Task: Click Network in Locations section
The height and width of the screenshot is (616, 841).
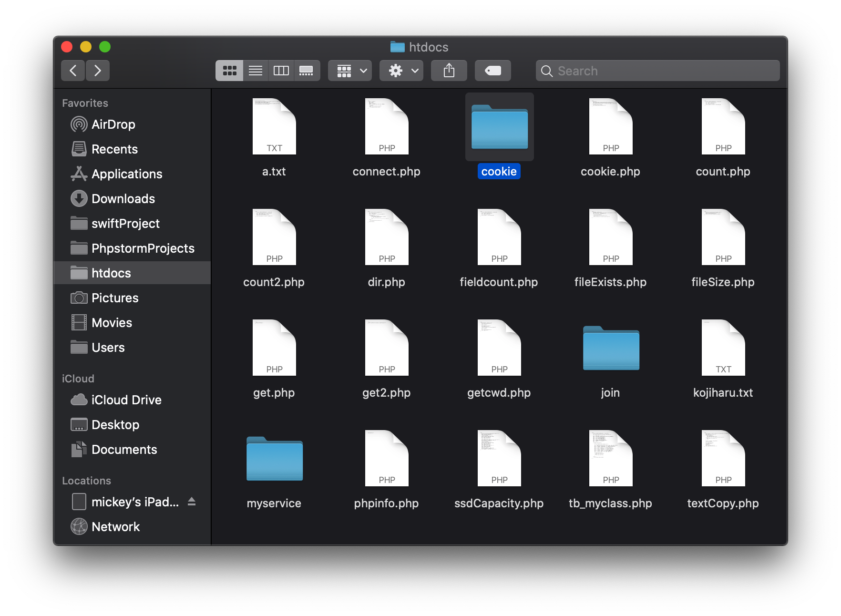Action: 115,527
